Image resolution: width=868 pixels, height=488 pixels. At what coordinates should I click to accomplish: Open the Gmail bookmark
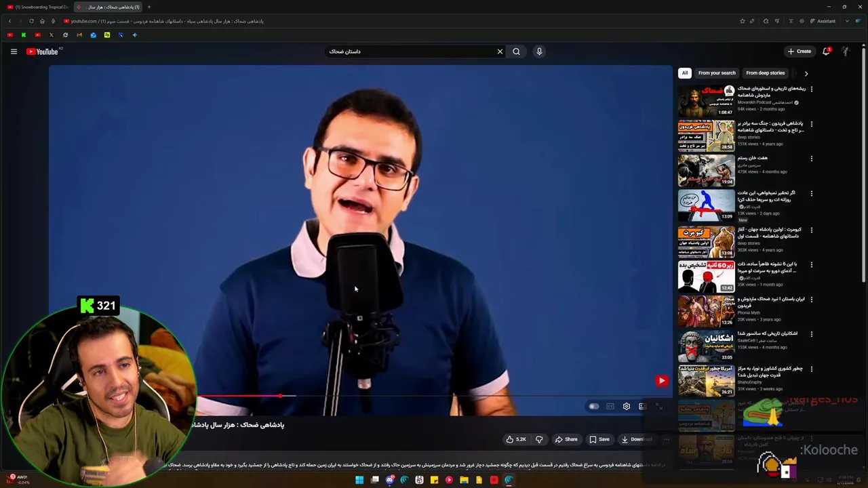point(79,35)
